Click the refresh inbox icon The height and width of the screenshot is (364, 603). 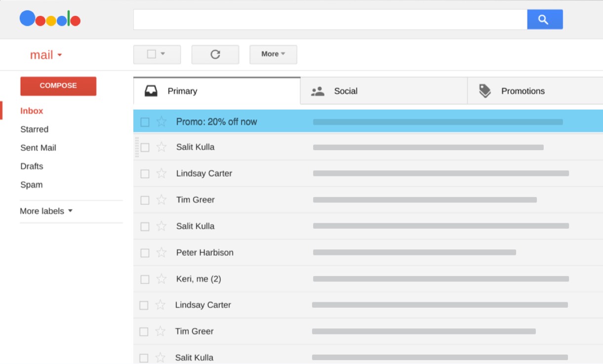pos(215,54)
